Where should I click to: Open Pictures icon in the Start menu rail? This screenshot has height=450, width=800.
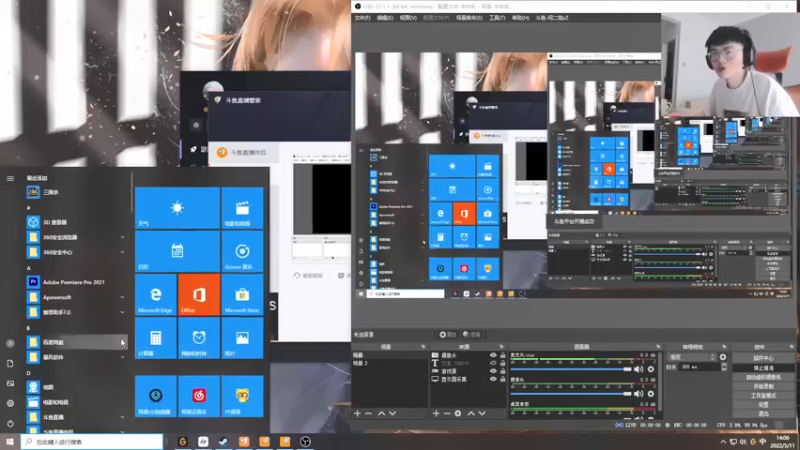tap(10, 383)
